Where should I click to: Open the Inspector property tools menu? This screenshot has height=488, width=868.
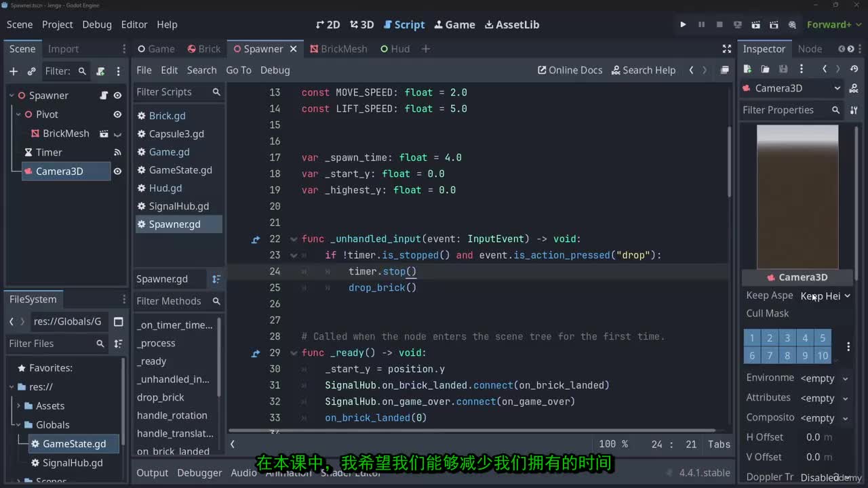[x=854, y=110]
